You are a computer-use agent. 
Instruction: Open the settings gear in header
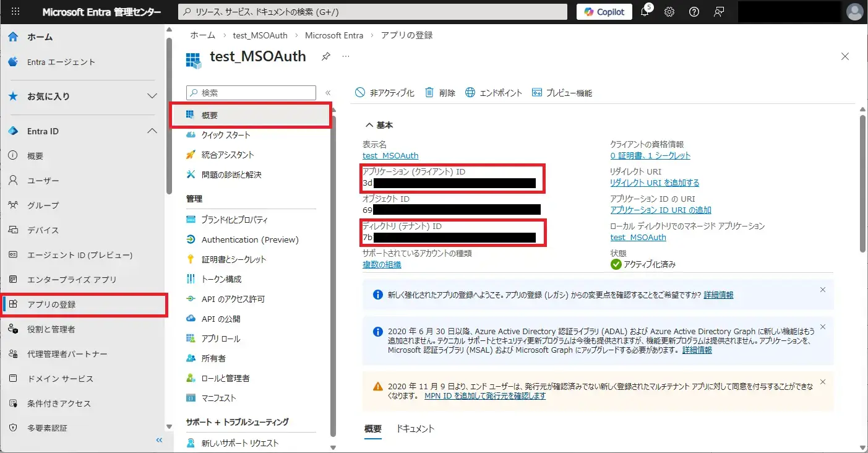coord(669,12)
